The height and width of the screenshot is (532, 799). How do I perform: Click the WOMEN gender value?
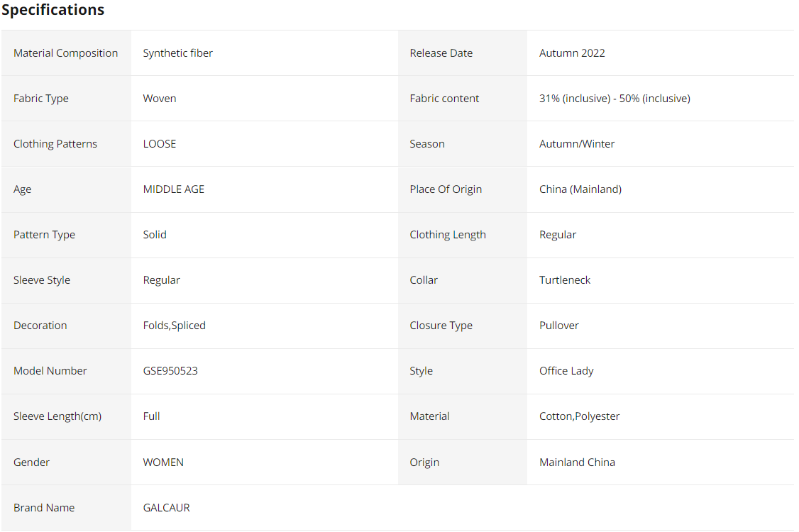pyautogui.click(x=163, y=462)
